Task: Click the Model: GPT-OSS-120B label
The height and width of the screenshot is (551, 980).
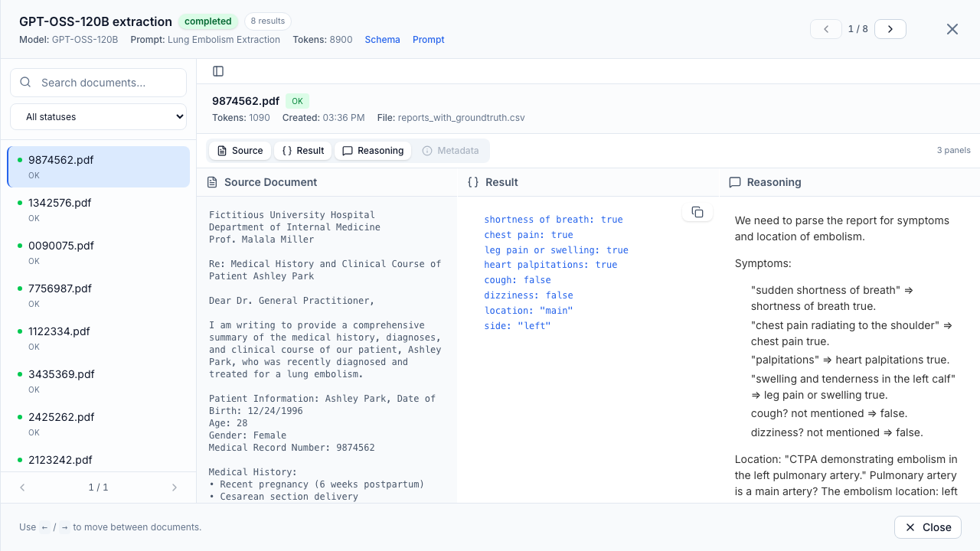Action: (x=69, y=40)
